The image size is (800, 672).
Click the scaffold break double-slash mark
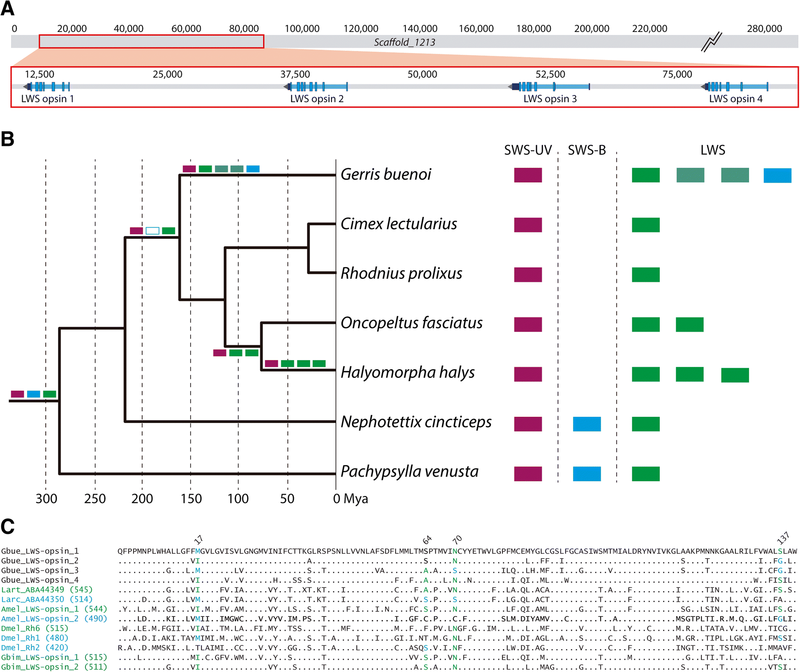point(712,42)
